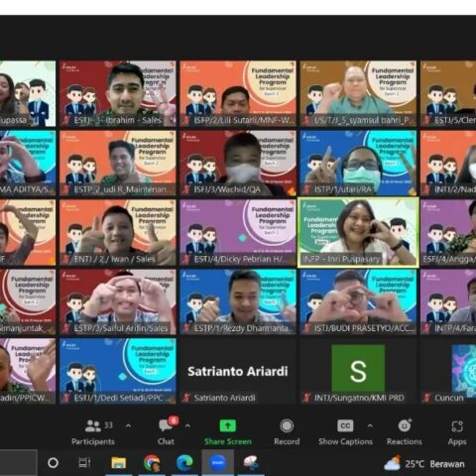Click the Cortana circle in the taskbar

[53, 463]
